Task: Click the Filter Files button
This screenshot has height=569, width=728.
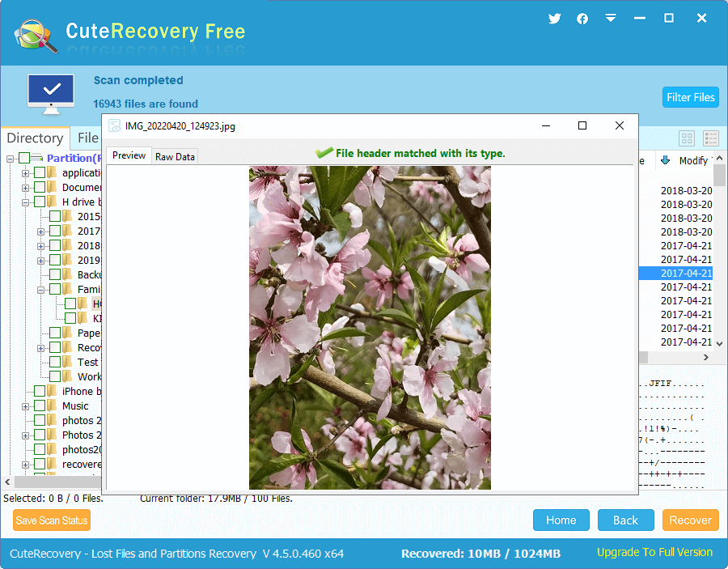Action: 690,97
